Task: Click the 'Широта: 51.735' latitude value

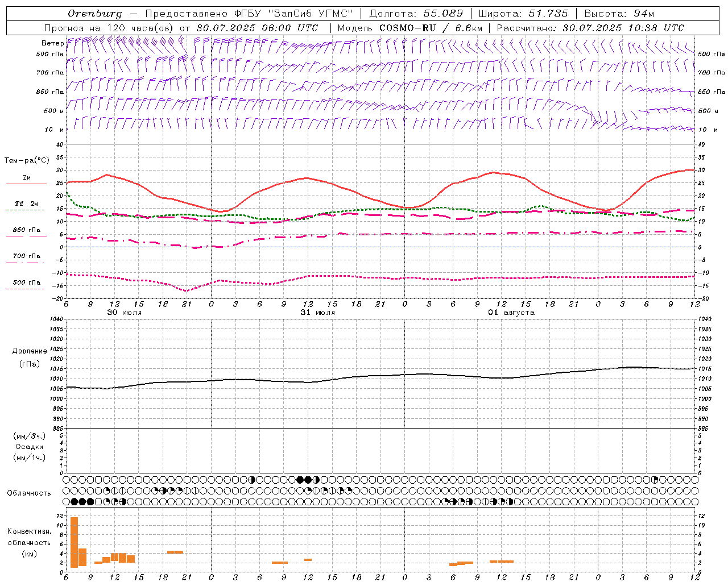Action: (x=523, y=14)
